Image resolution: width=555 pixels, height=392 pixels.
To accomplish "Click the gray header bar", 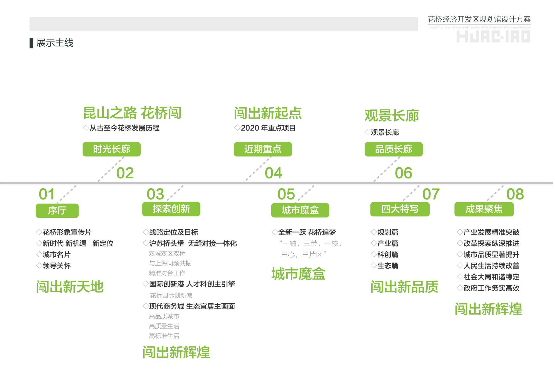I will 223,24.
